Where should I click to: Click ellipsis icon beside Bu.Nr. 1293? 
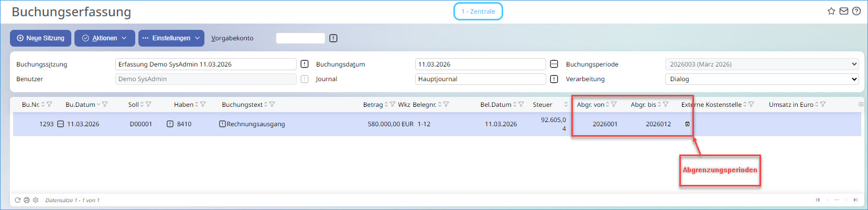[60, 124]
